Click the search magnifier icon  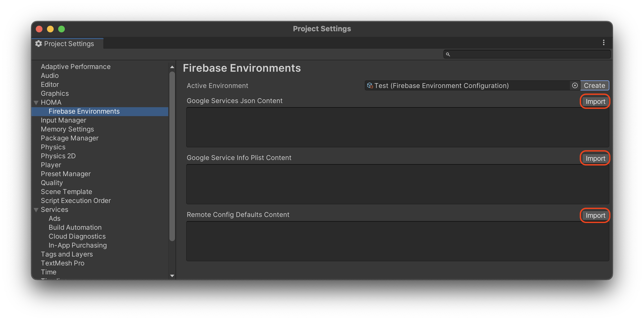[x=448, y=54]
